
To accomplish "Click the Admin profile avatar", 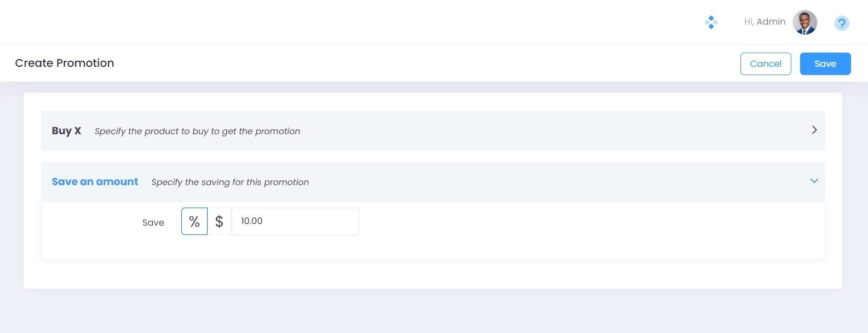I will 805,22.
